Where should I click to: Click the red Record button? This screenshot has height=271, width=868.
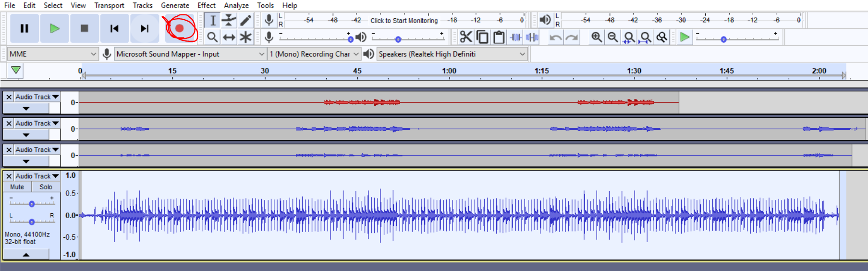[x=179, y=28]
